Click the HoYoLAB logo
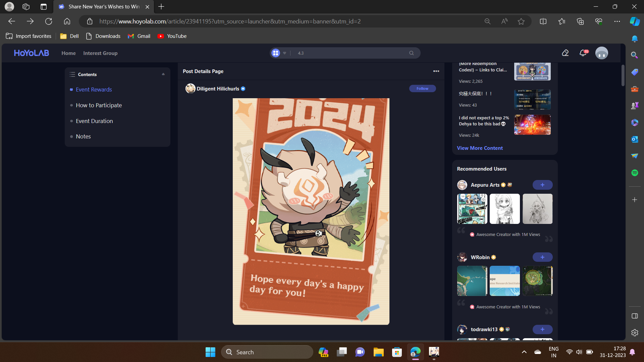The width and height of the screenshot is (644, 362). [x=32, y=53]
